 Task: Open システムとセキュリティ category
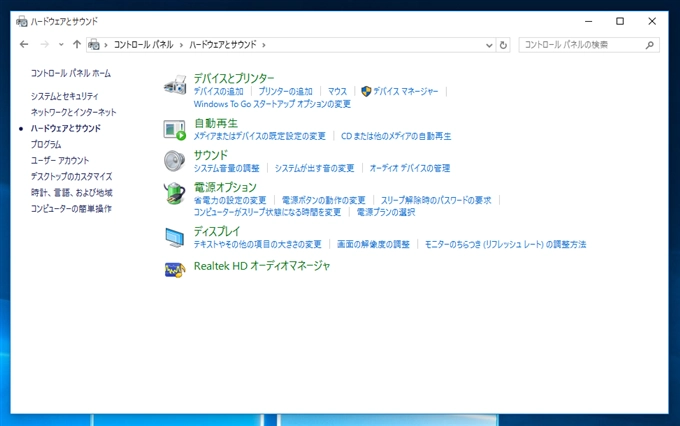(x=65, y=96)
